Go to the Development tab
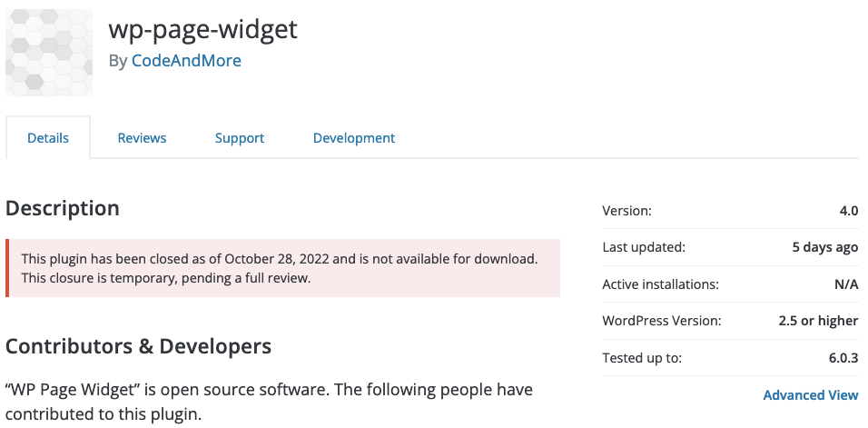This screenshot has height=428, width=868. coord(354,138)
